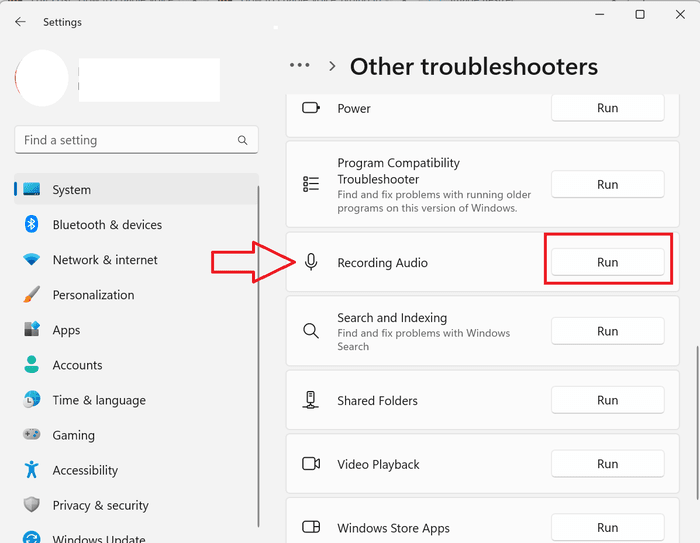Image resolution: width=700 pixels, height=543 pixels.
Task: Click the Time & language globe clock icon
Action: [x=31, y=400]
